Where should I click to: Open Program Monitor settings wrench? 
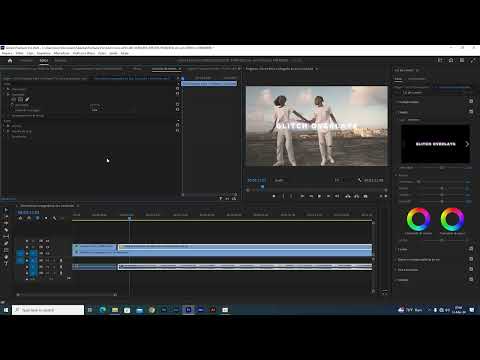click(360, 180)
